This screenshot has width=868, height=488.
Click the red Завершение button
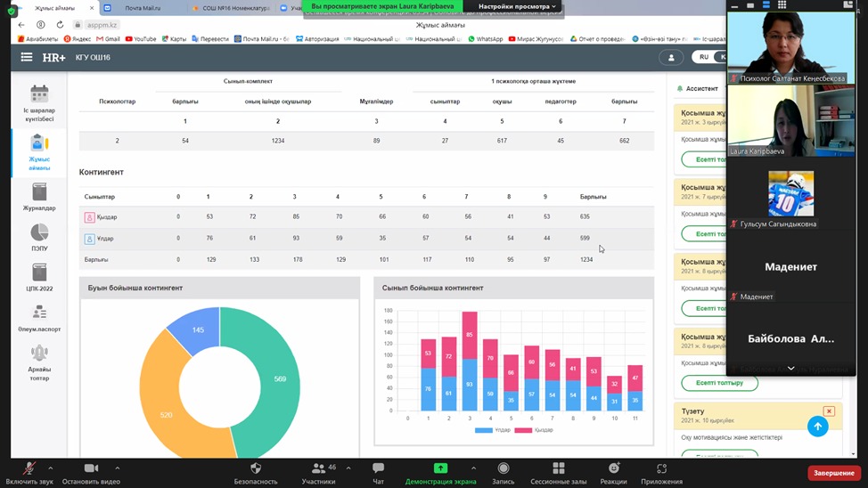(x=833, y=473)
